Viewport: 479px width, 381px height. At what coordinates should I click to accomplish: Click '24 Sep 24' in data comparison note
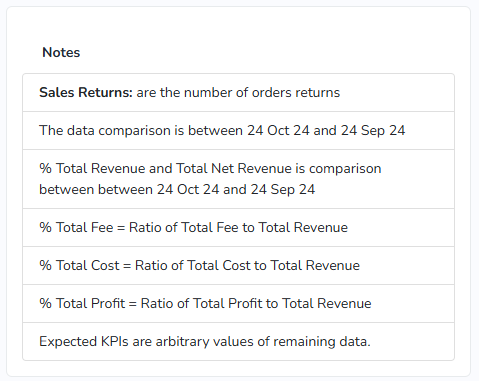[x=373, y=130]
